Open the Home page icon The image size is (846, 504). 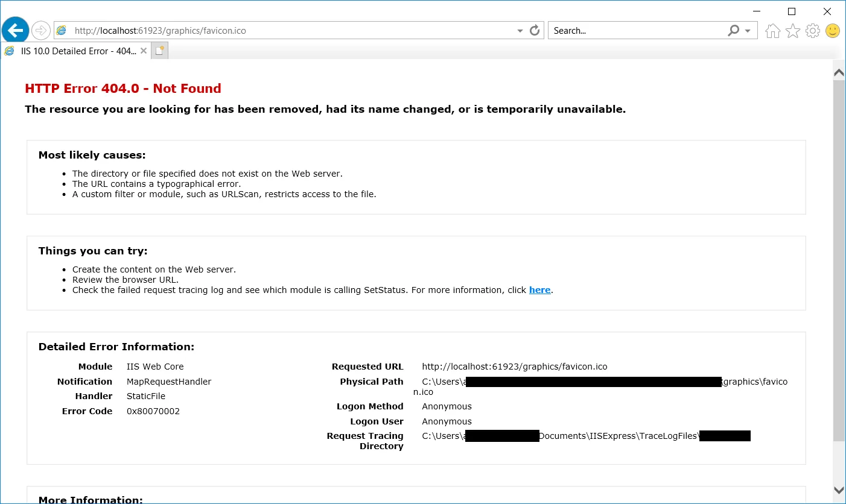point(772,31)
